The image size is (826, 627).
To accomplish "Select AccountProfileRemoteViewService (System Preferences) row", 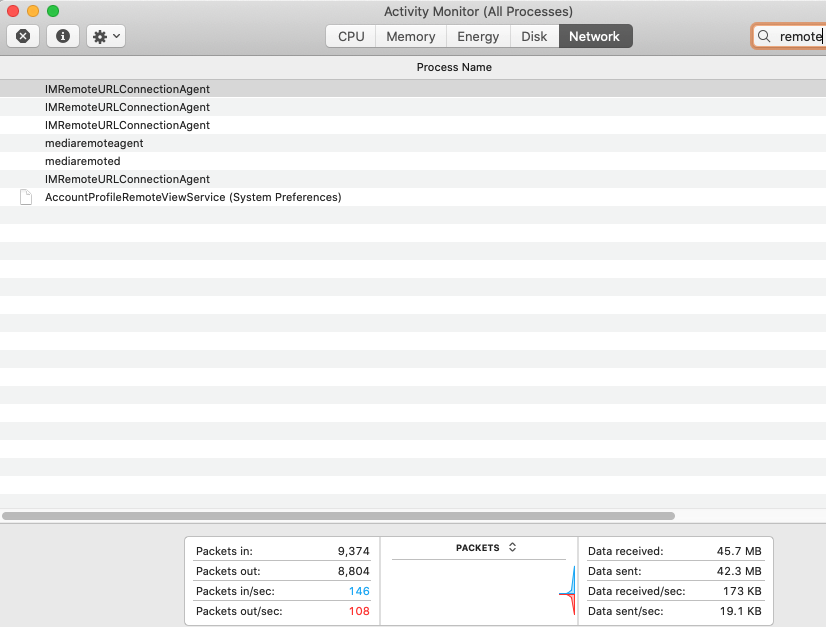I will coord(413,197).
